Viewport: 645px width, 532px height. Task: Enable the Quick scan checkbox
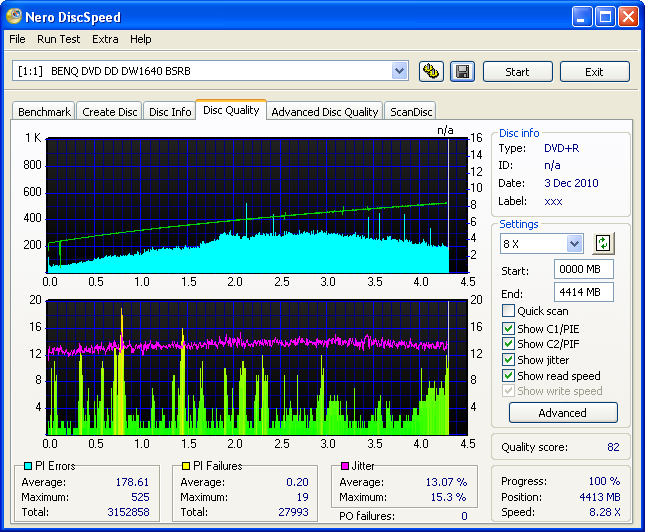click(508, 311)
